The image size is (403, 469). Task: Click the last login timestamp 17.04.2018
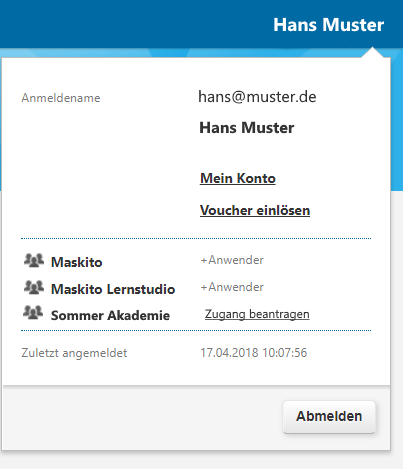click(253, 353)
